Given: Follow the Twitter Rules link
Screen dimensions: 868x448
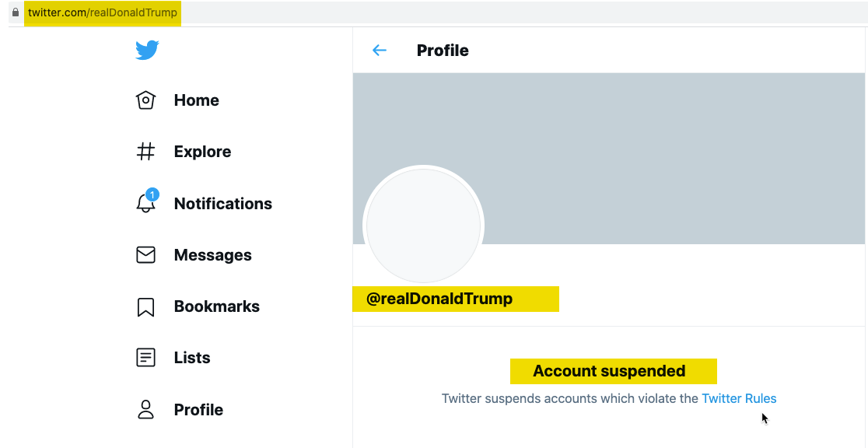Looking at the screenshot, I should tap(739, 399).
